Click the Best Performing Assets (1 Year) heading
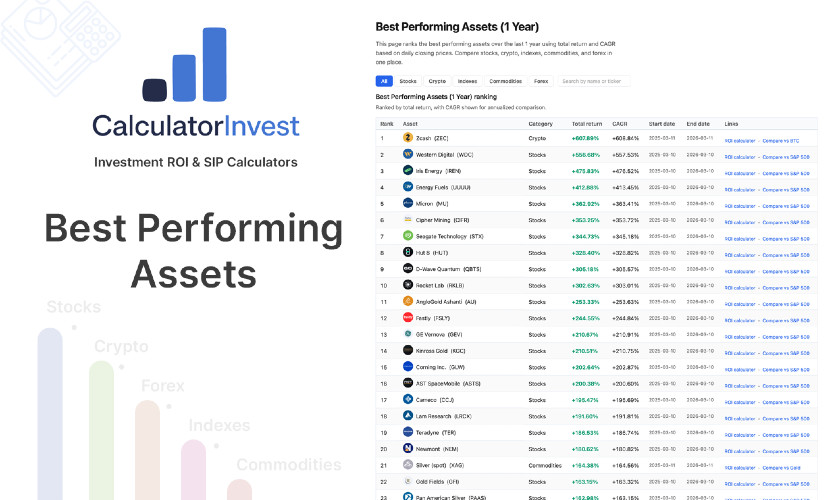Viewport: 836px width, 500px height. pyautogui.click(x=457, y=27)
